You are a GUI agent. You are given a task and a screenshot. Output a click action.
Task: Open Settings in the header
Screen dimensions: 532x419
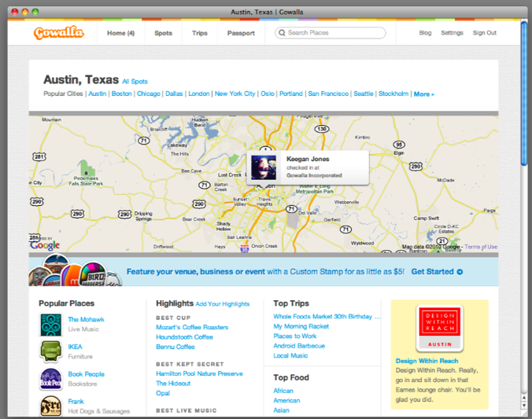coord(452,33)
